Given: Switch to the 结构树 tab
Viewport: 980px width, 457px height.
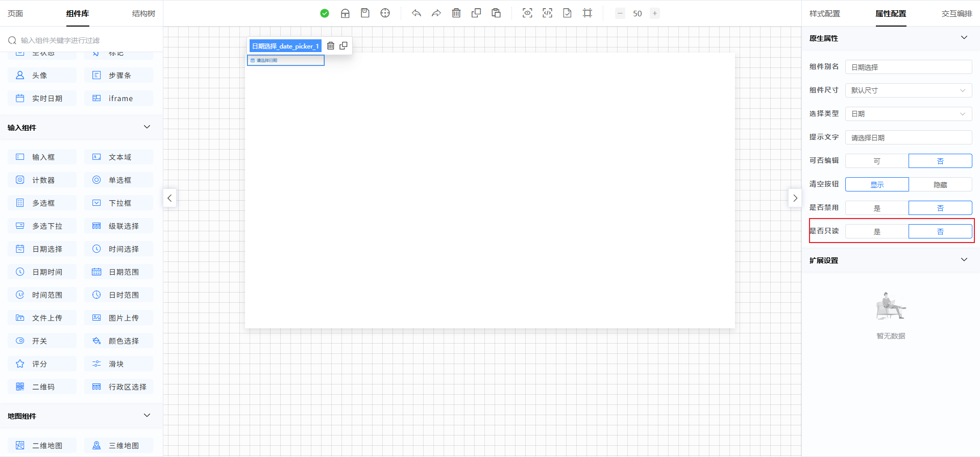Looking at the screenshot, I should pyautogui.click(x=143, y=14).
